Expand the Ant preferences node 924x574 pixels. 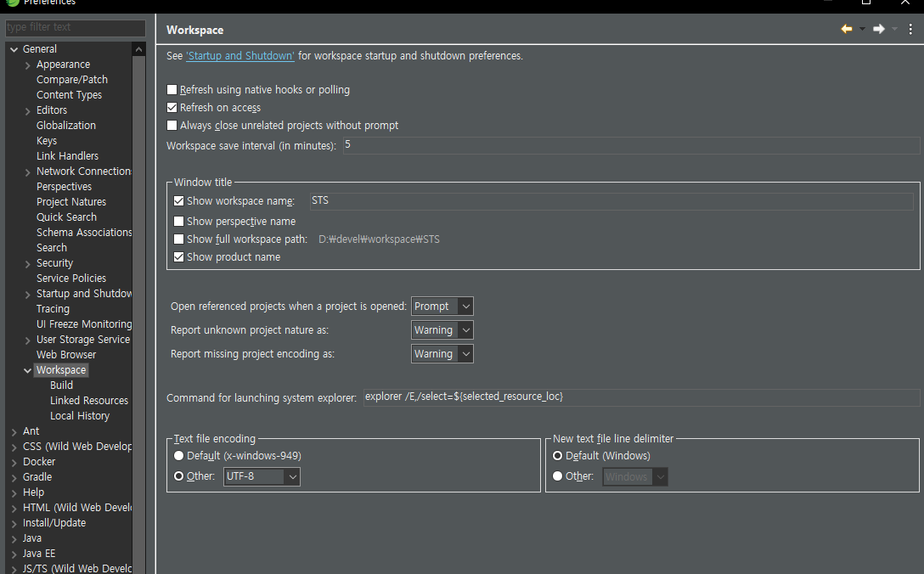click(x=14, y=432)
